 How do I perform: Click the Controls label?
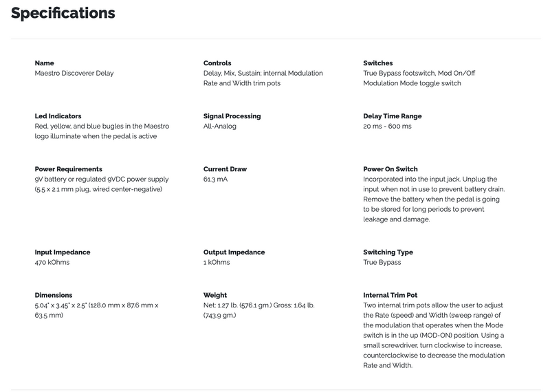pyautogui.click(x=217, y=63)
